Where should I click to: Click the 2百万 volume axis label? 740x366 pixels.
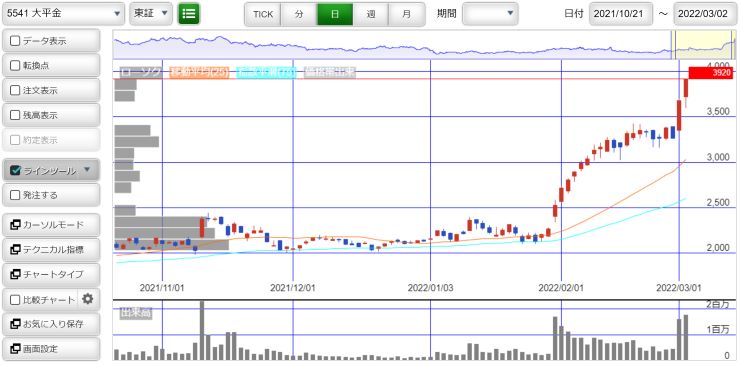(x=718, y=304)
